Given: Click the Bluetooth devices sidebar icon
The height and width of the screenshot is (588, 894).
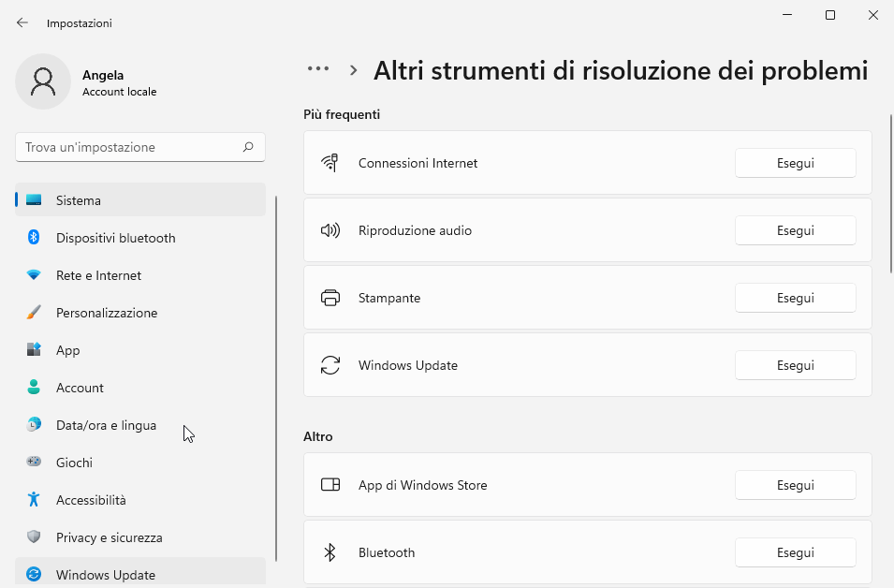Looking at the screenshot, I should 34,238.
